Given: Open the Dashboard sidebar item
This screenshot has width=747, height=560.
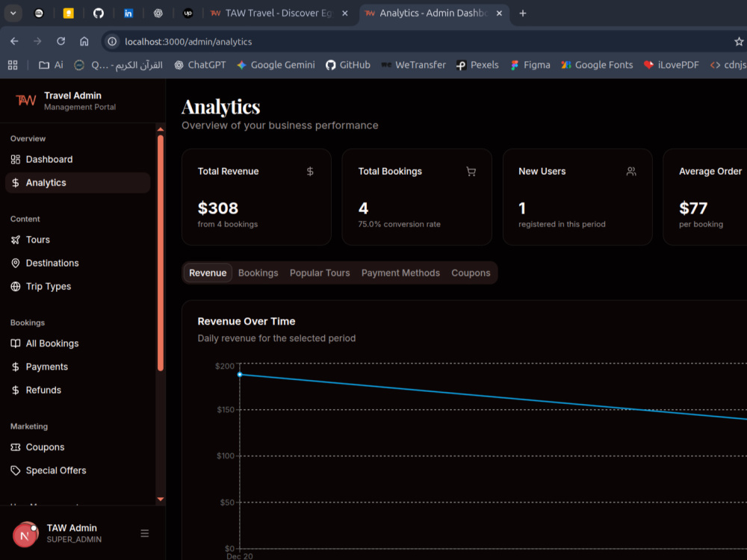Looking at the screenshot, I should (x=78, y=160).
